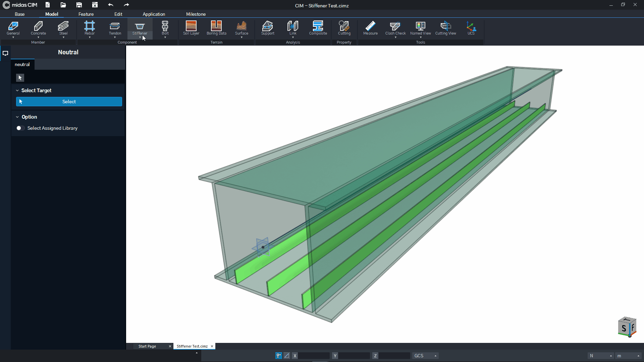Toggle the snap point icon in status bar
This screenshot has height=362, width=644.
tap(279, 356)
